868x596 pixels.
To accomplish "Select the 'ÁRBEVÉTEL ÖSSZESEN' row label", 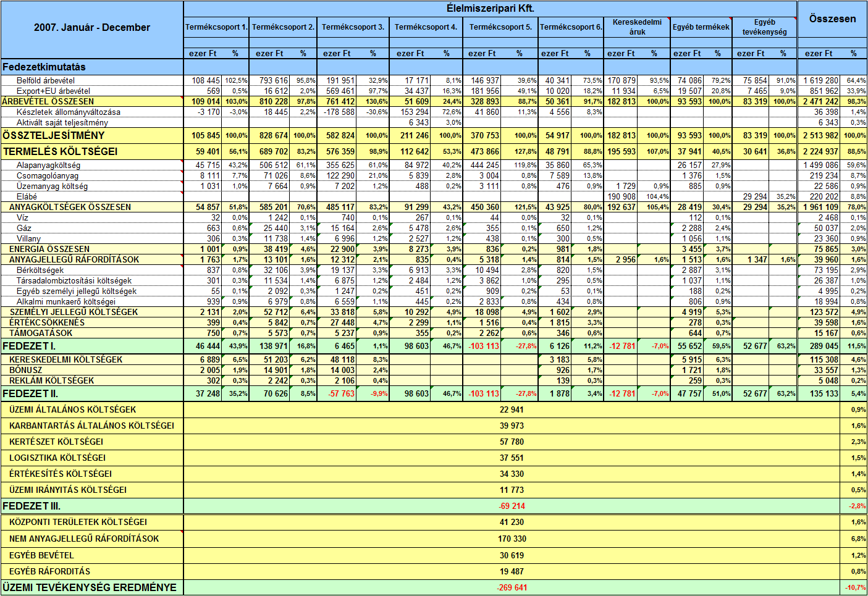I will [48, 102].
